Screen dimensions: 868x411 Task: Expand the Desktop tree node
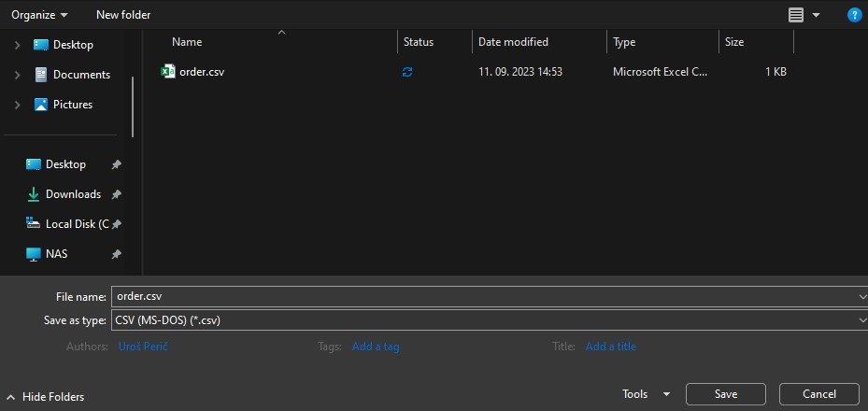coord(17,45)
